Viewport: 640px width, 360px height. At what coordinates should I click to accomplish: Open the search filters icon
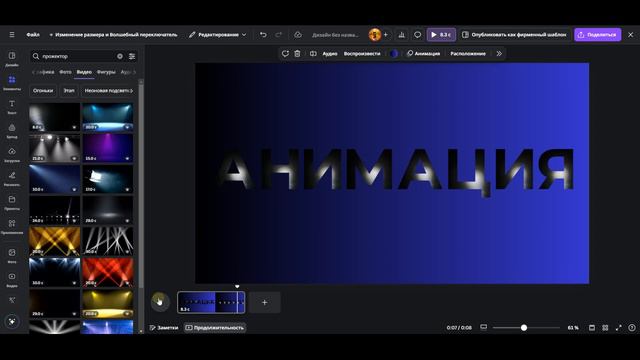point(132,56)
